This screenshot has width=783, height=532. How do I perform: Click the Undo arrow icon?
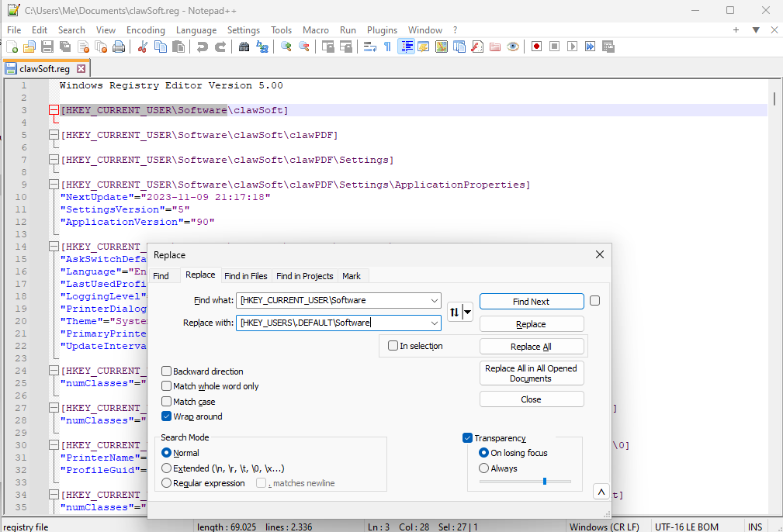click(x=203, y=47)
